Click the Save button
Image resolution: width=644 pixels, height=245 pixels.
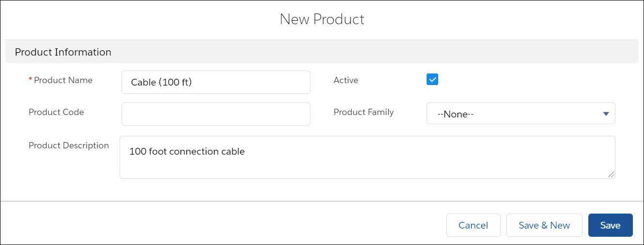[x=610, y=225]
